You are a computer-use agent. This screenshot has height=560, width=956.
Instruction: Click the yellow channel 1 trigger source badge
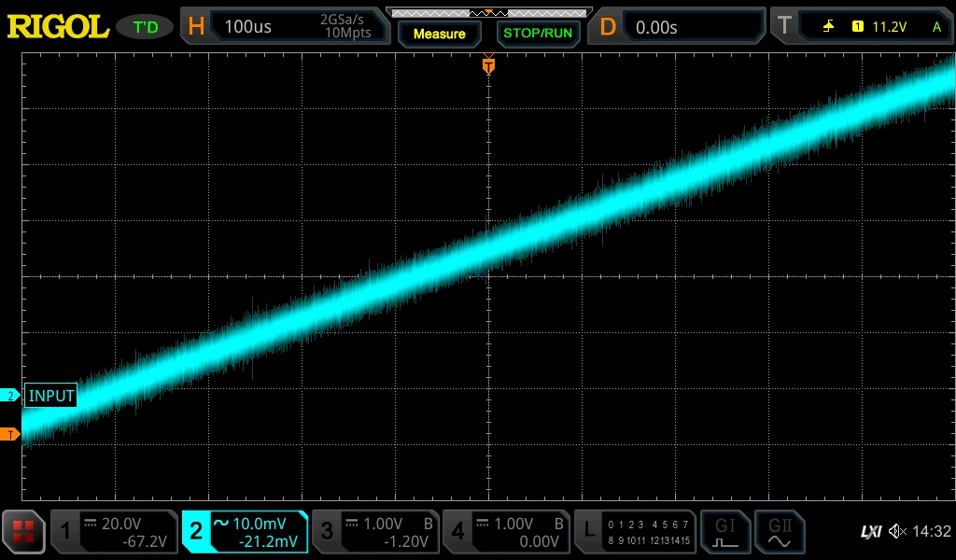tap(857, 27)
